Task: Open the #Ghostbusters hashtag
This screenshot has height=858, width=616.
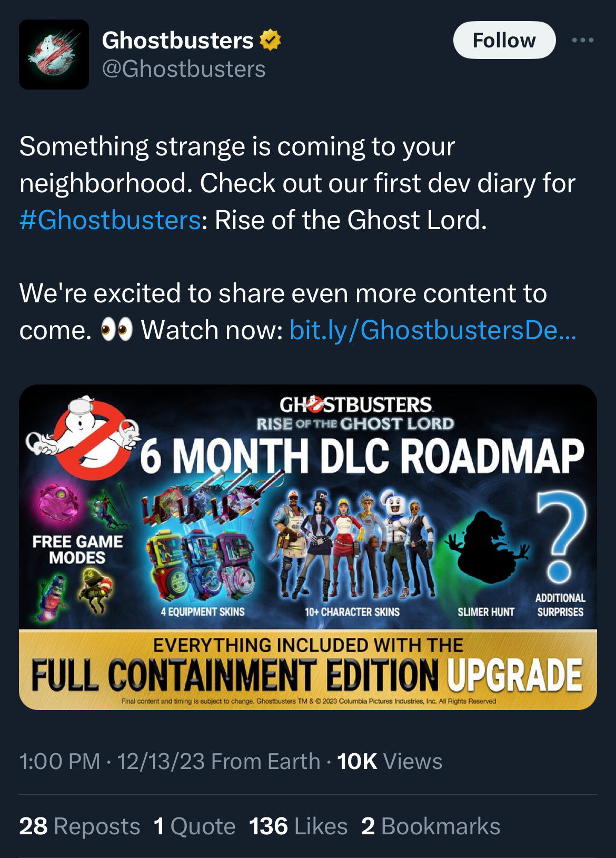Action: [x=110, y=220]
